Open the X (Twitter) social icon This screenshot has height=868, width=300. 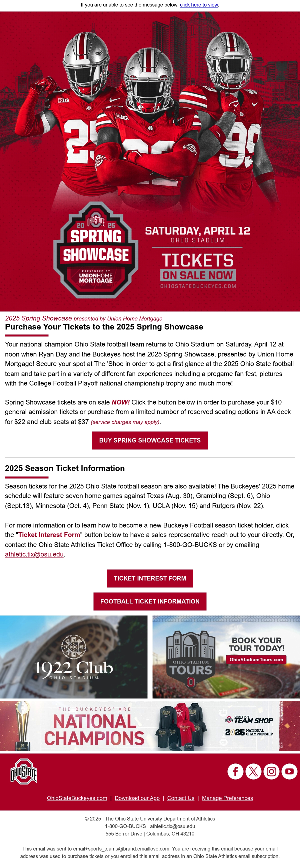tap(253, 771)
